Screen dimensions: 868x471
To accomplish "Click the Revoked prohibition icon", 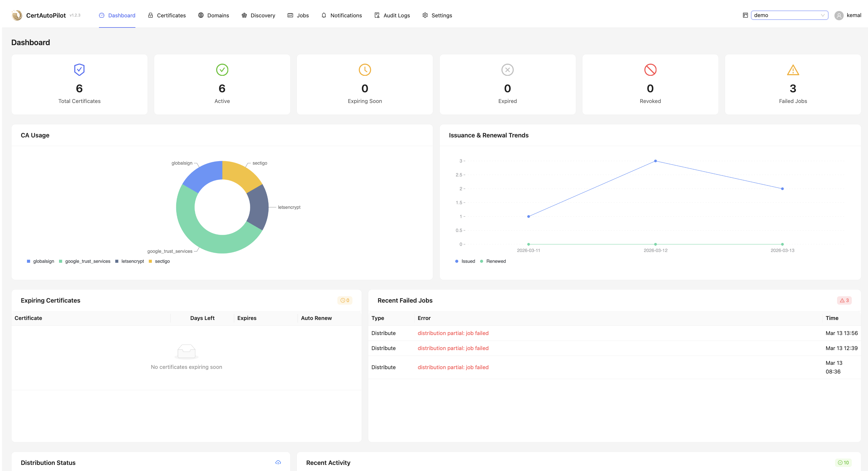I will pos(650,70).
